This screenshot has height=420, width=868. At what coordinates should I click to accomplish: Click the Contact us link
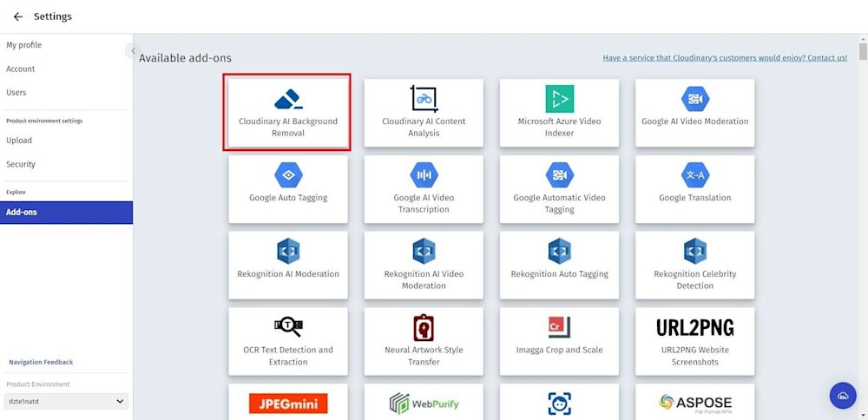click(725, 57)
